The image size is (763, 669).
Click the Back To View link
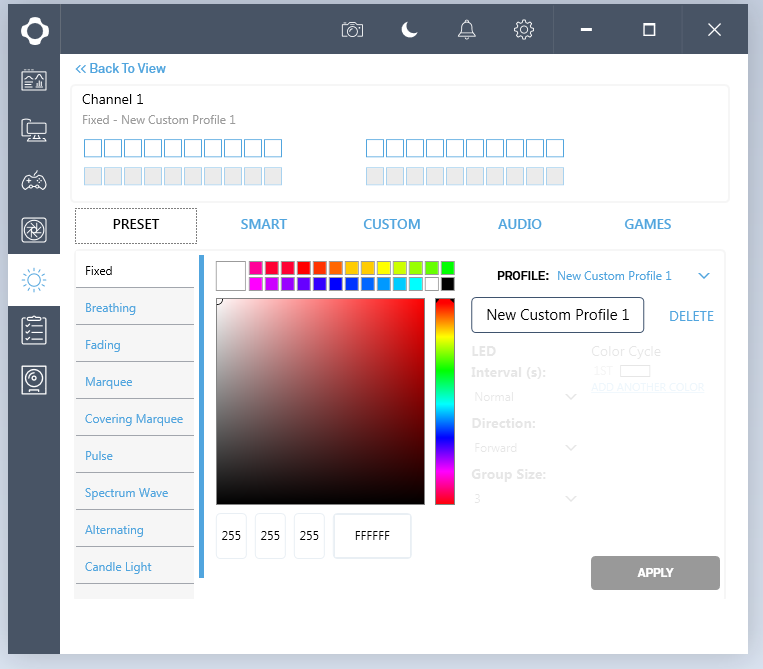coord(121,69)
